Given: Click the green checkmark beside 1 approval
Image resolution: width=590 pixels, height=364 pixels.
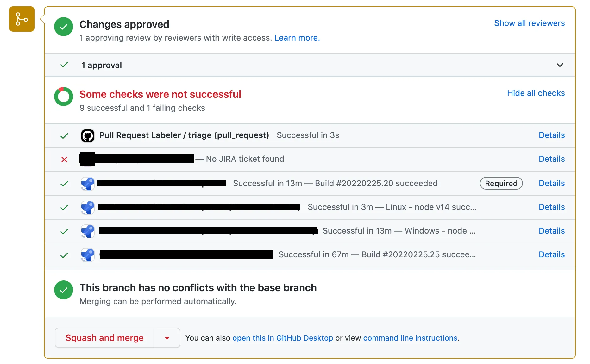Looking at the screenshot, I should pyautogui.click(x=64, y=65).
